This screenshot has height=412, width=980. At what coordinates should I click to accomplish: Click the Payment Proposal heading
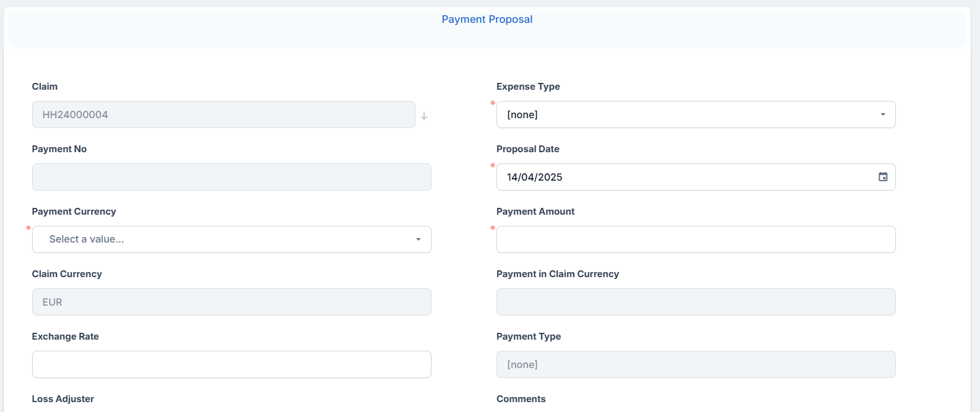coord(487,19)
